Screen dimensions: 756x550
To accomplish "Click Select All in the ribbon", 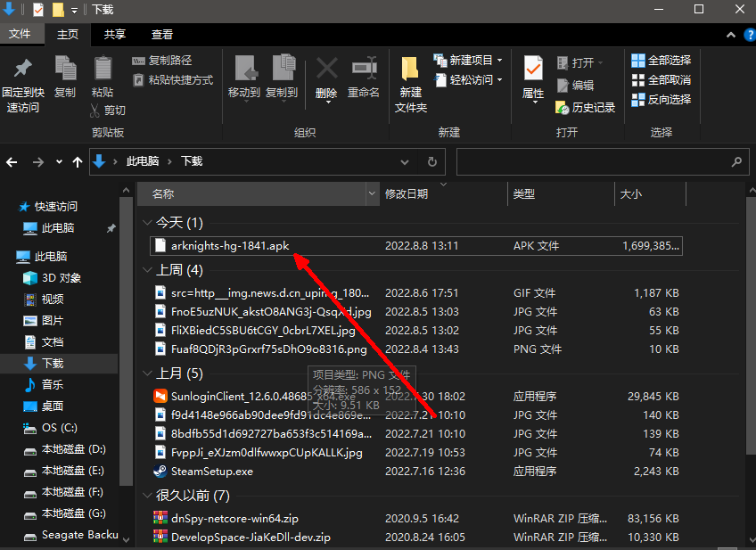I will point(661,60).
